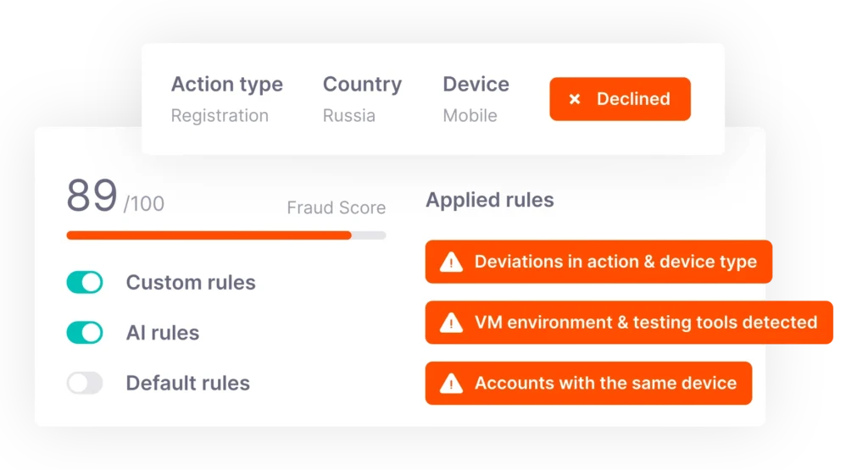
Task: Select the Registration action value
Action: [220, 116]
